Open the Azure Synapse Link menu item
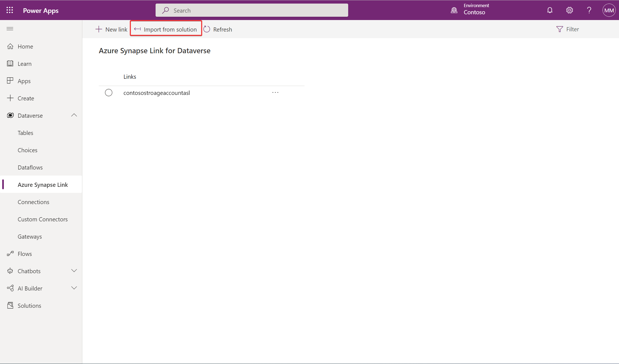The image size is (619, 364). [43, 184]
